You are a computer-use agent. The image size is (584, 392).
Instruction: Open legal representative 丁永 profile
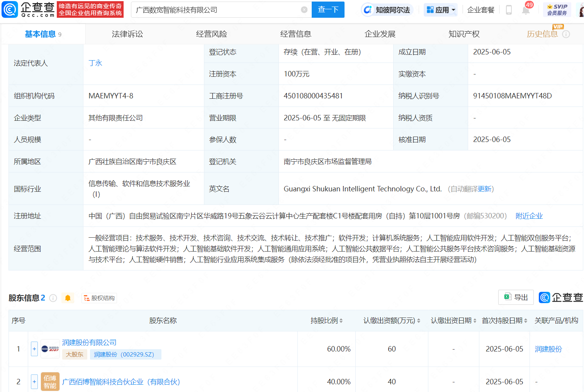click(95, 63)
